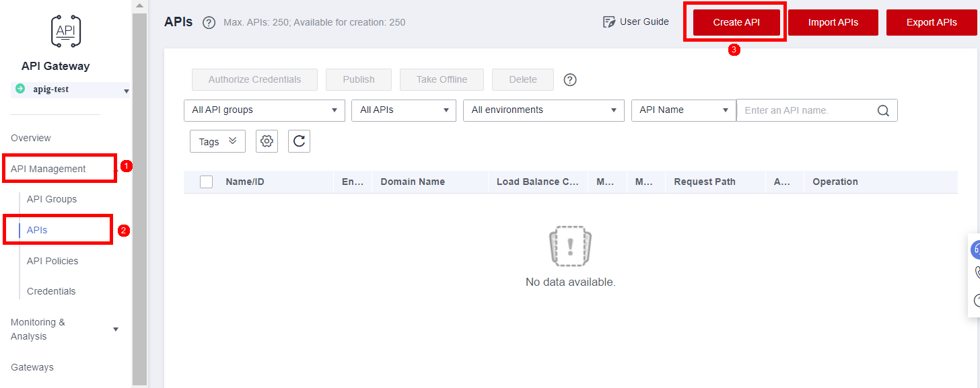Image resolution: width=980 pixels, height=388 pixels.
Task: Refresh the API list
Action: (300, 141)
